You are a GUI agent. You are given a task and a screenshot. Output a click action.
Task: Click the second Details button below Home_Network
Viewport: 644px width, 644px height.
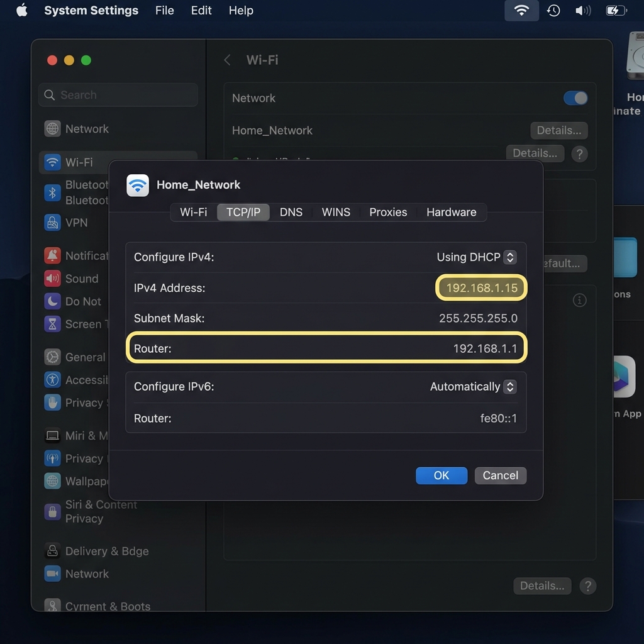click(535, 153)
